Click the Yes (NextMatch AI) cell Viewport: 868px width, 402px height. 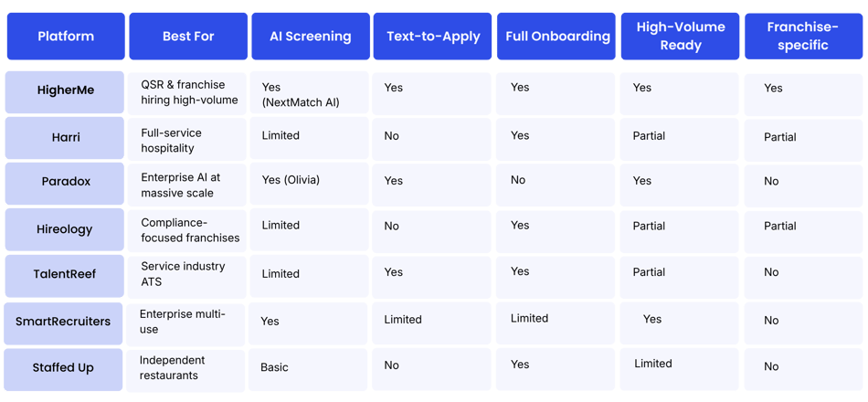(x=309, y=94)
